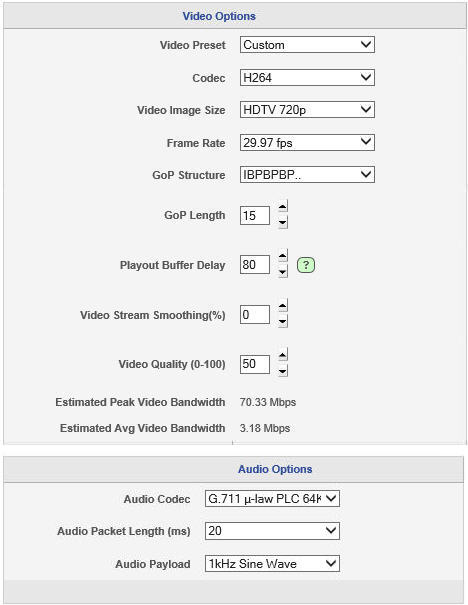Lower Video Quality with down arrow
The width and height of the screenshot is (468, 605).
(x=283, y=371)
